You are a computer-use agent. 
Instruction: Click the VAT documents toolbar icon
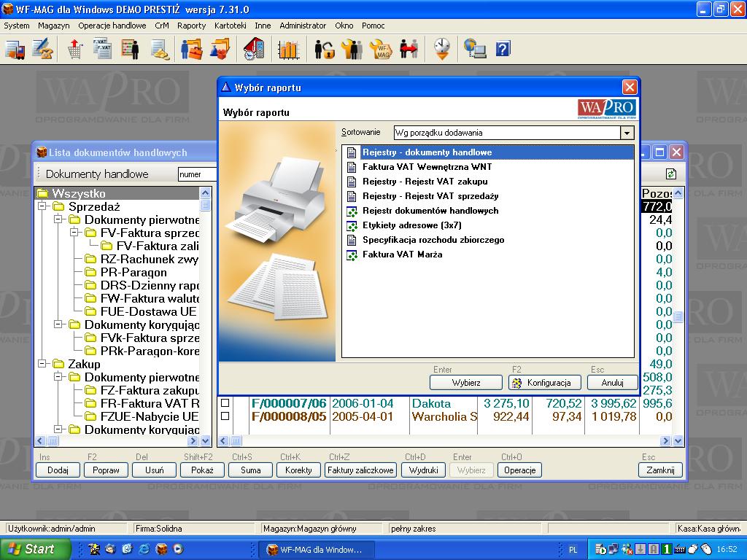click(101, 49)
